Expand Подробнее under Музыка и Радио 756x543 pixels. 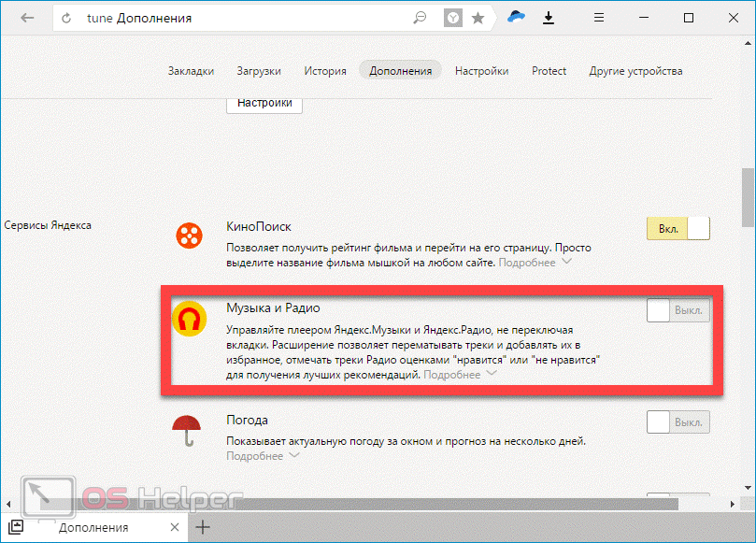(x=460, y=375)
